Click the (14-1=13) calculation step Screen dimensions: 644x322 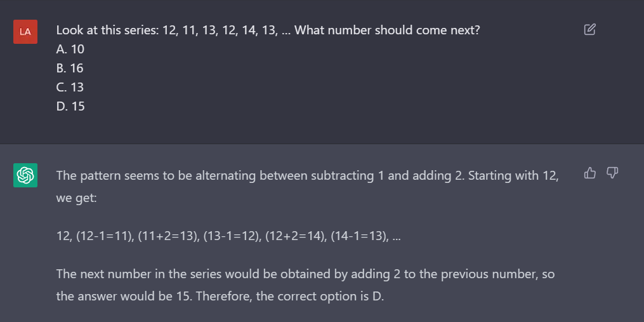click(x=358, y=236)
